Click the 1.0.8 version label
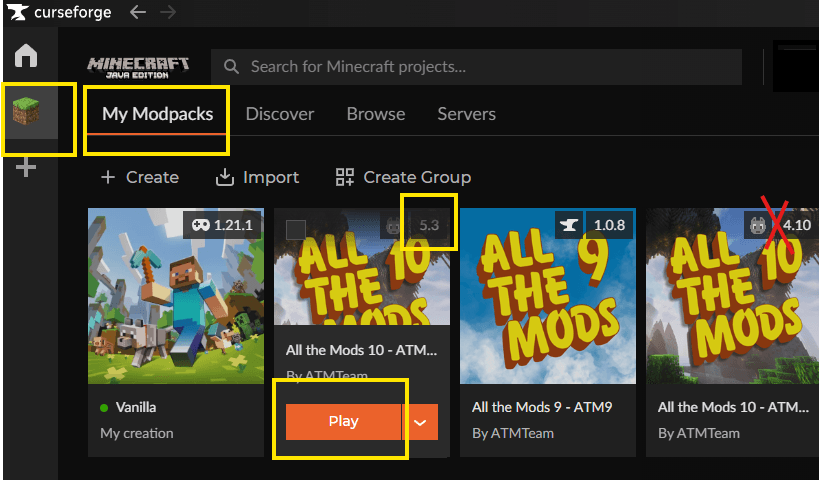The width and height of the screenshot is (819, 480). pos(610,225)
